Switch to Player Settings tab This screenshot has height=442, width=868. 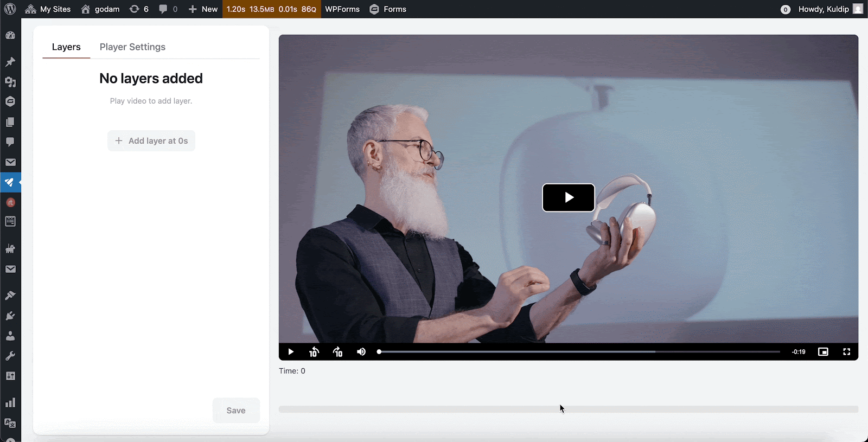tap(132, 47)
